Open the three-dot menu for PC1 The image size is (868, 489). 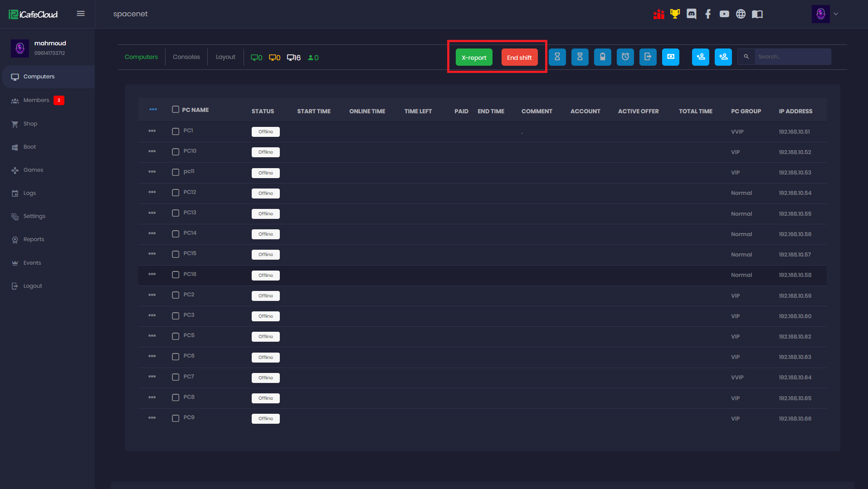pyautogui.click(x=152, y=131)
